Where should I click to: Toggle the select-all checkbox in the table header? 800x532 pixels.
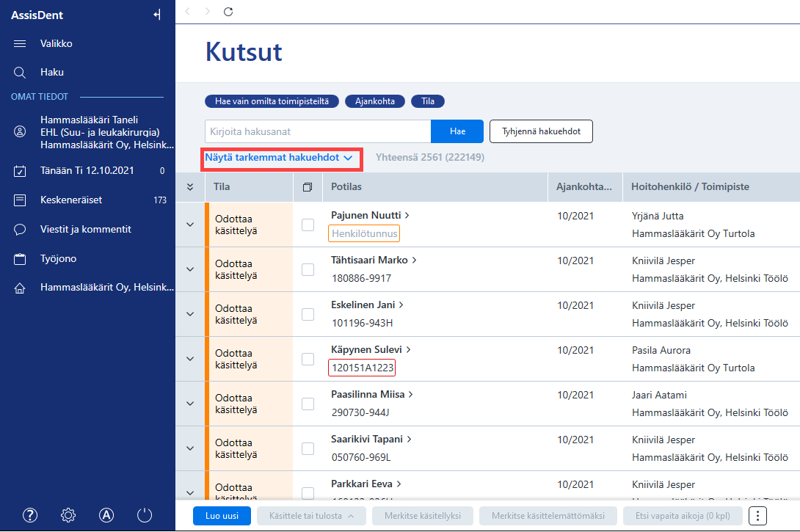[x=307, y=187]
